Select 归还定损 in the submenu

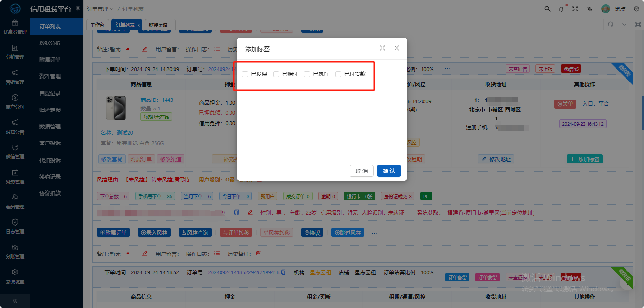click(x=50, y=110)
